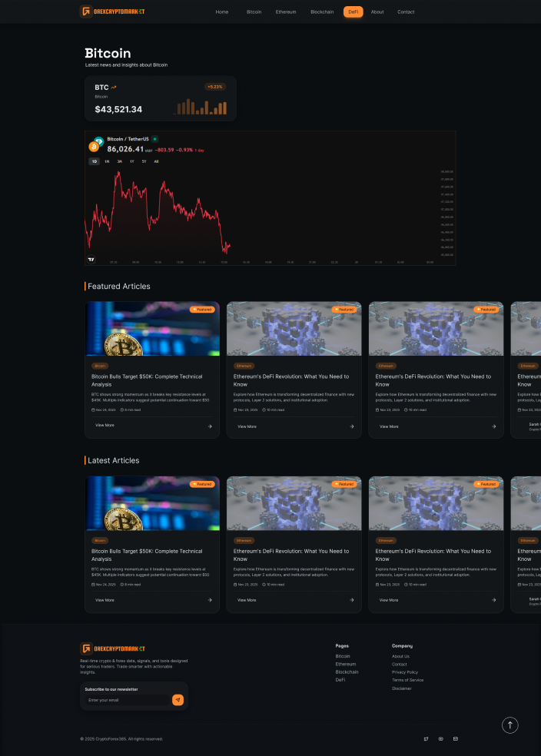Click Featured badge on second Latest Articles card
Image resolution: width=541 pixels, height=756 pixels.
click(x=344, y=484)
